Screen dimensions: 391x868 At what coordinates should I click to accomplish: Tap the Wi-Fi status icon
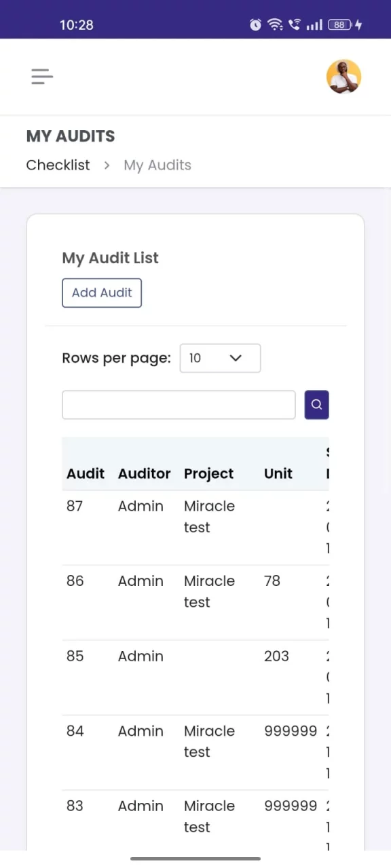275,25
